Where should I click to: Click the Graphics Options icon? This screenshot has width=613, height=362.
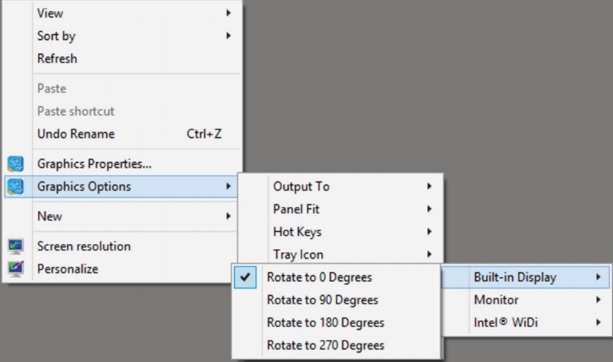click(x=16, y=186)
